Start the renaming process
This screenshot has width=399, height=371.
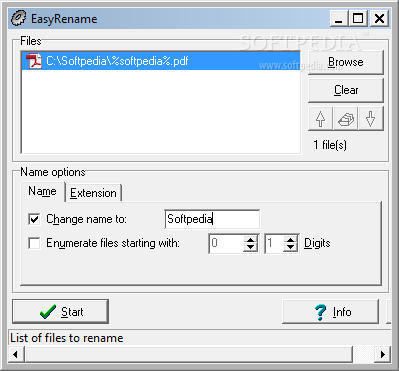click(x=61, y=312)
